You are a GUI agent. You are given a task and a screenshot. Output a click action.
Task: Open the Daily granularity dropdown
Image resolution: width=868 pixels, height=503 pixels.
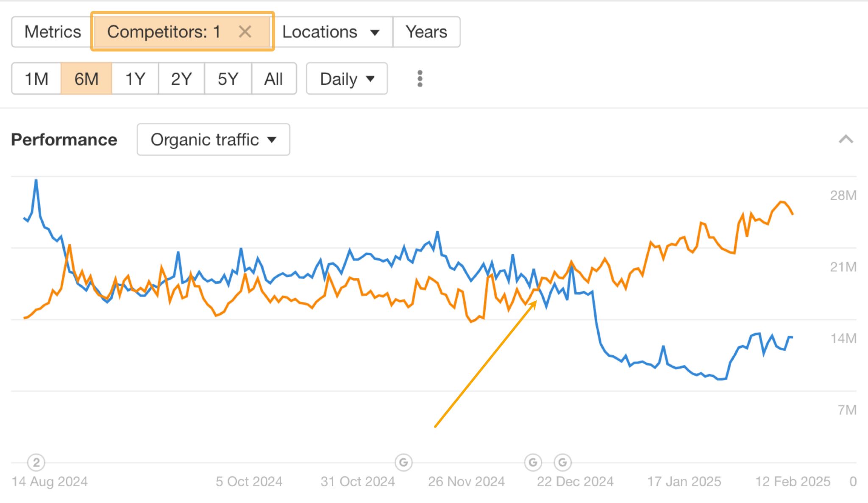346,78
